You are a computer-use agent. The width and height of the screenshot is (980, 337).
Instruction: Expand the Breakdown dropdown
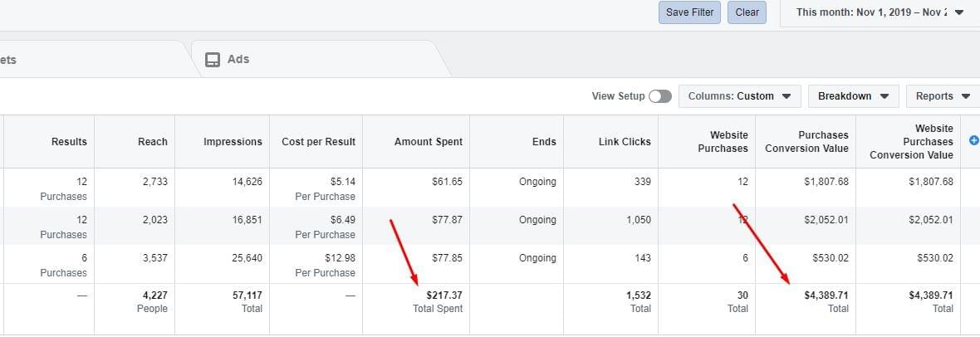[853, 96]
